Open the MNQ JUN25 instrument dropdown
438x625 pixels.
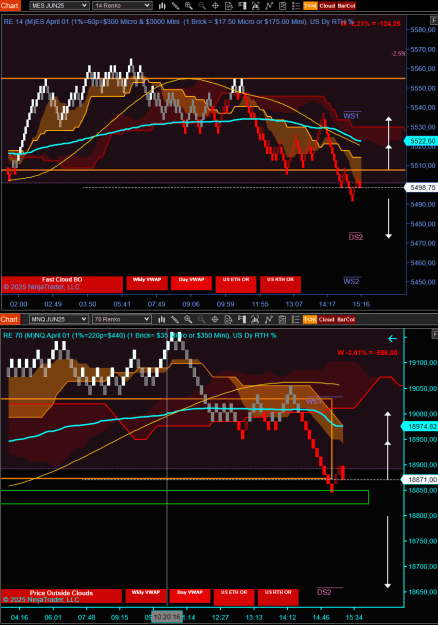[59, 319]
